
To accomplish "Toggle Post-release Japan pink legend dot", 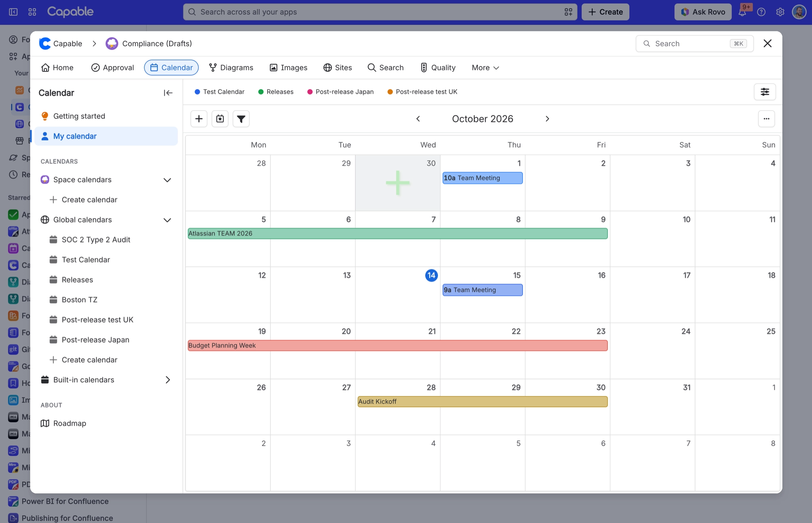I will (x=310, y=92).
